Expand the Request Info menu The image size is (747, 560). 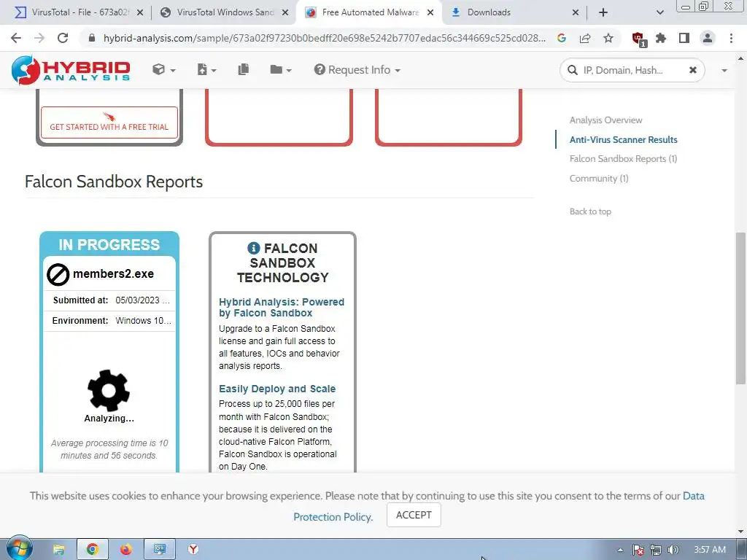pyautogui.click(x=357, y=70)
